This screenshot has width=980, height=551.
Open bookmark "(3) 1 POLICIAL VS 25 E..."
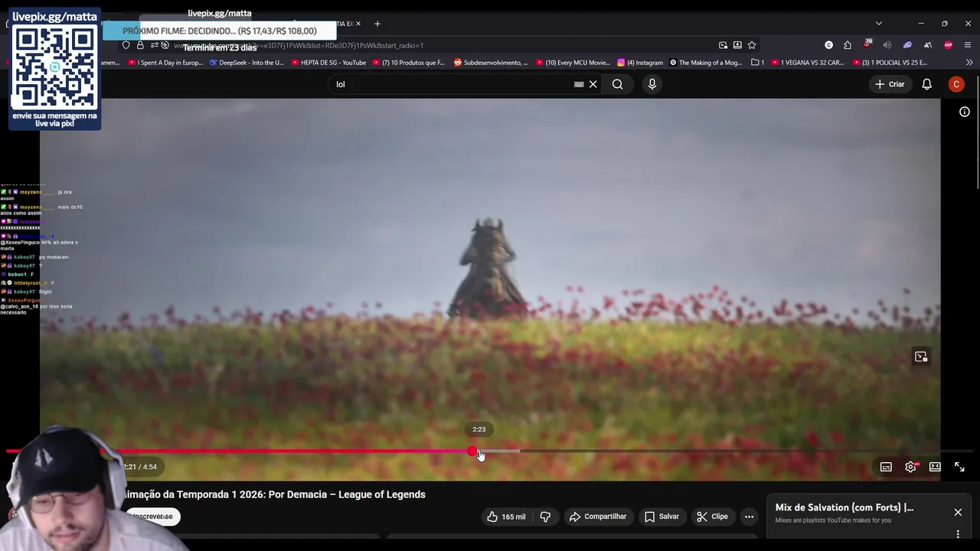[x=890, y=63]
